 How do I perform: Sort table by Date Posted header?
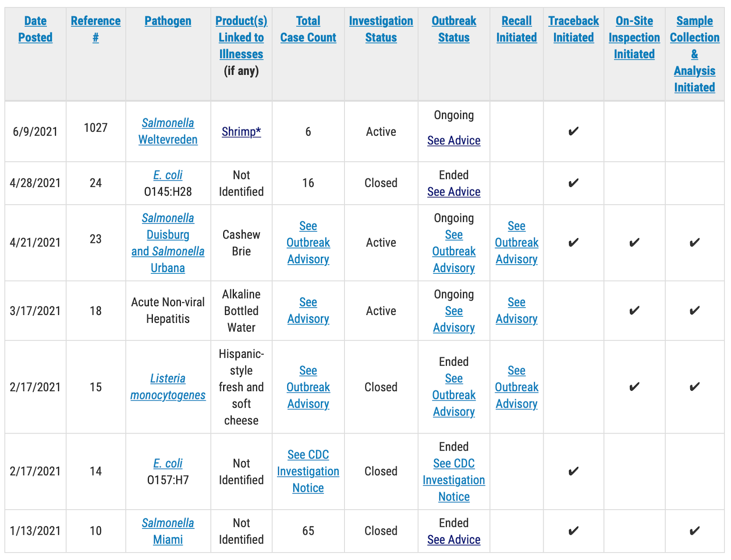(35, 29)
